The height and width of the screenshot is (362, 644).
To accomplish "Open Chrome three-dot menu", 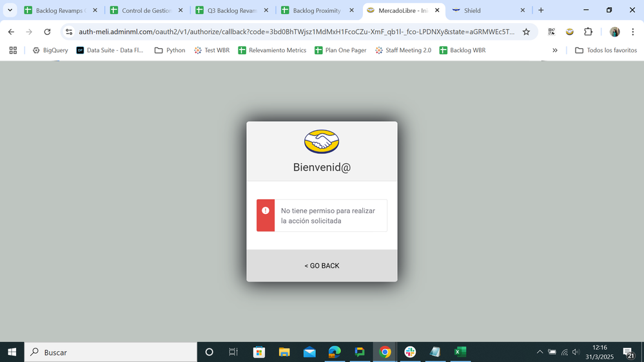I will tap(632, 32).
